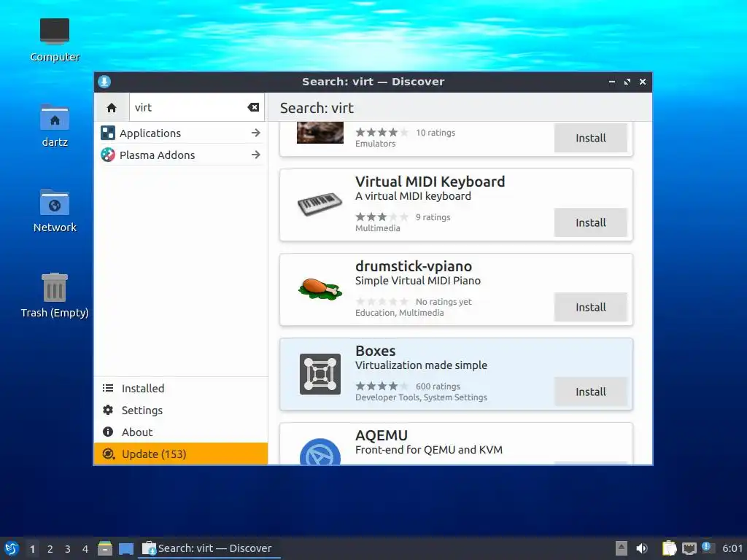
Task: Click the Plasma Addons colorful icon
Action: pos(108,155)
